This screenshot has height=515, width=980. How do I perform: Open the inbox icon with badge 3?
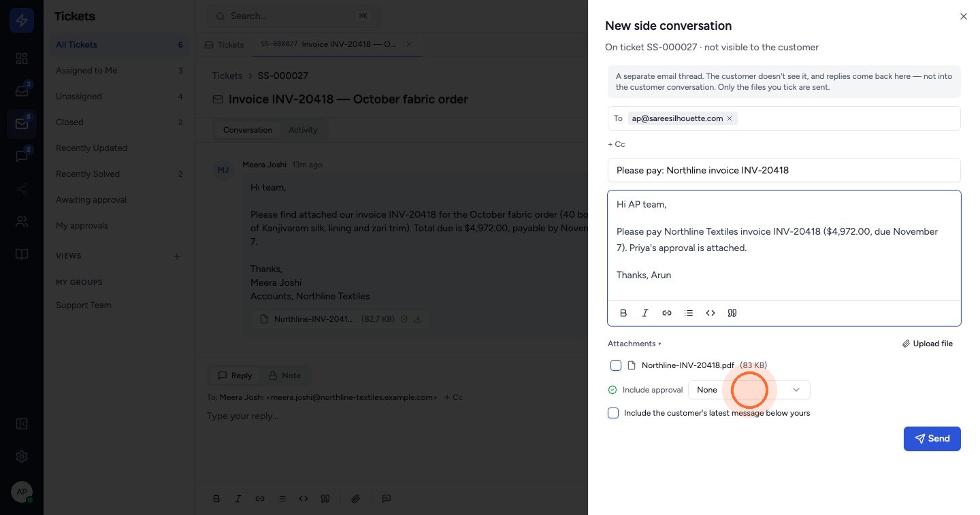coord(22,91)
